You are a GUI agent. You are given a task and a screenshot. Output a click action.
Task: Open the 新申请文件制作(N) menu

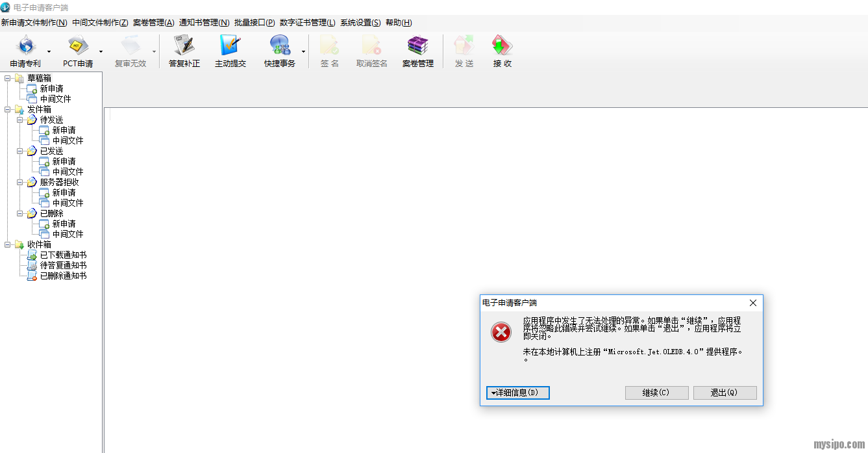[34, 23]
